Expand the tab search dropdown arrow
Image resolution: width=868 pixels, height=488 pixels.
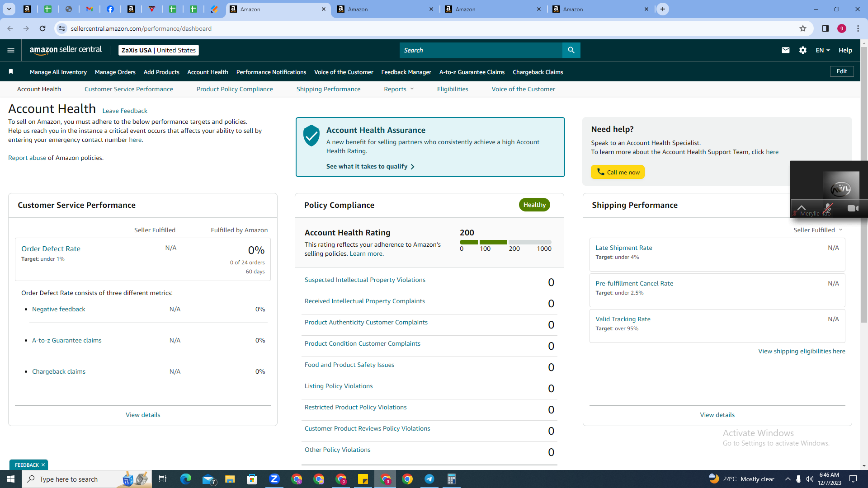(9, 9)
